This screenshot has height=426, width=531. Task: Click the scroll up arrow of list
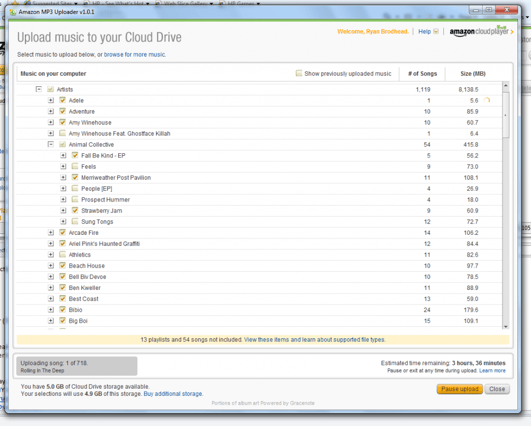pyautogui.click(x=506, y=86)
